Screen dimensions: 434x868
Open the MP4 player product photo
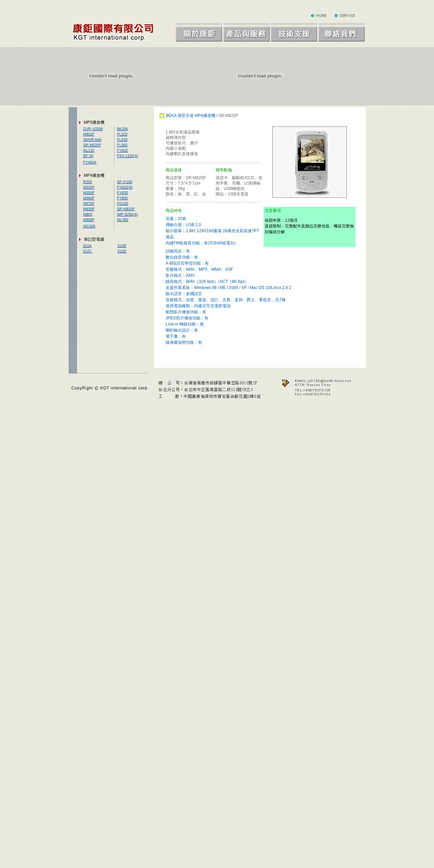click(310, 162)
